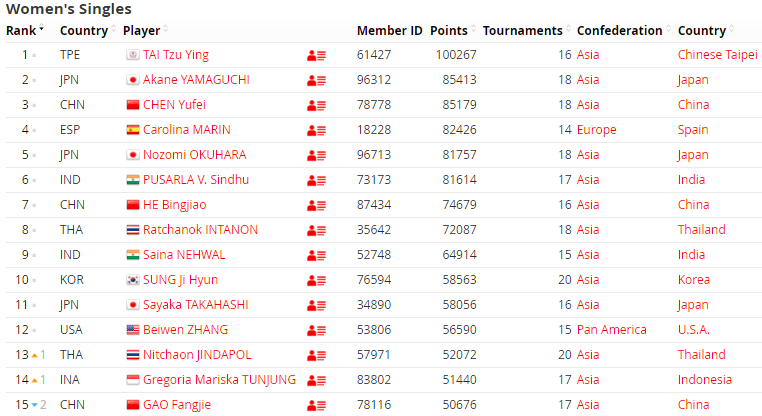Open profile card icon for Gregoria Mariska TUNJUNG
The width and height of the screenshot is (762, 416).
point(316,381)
